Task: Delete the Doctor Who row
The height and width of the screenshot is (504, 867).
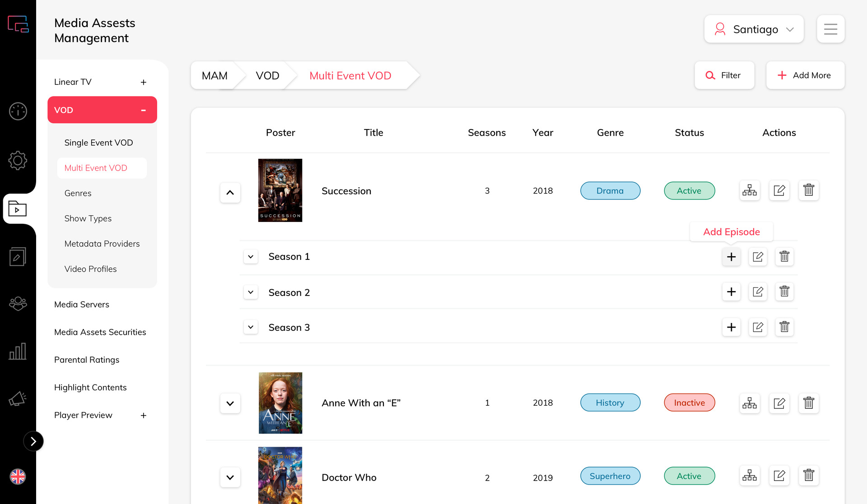Action: click(808, 476)
